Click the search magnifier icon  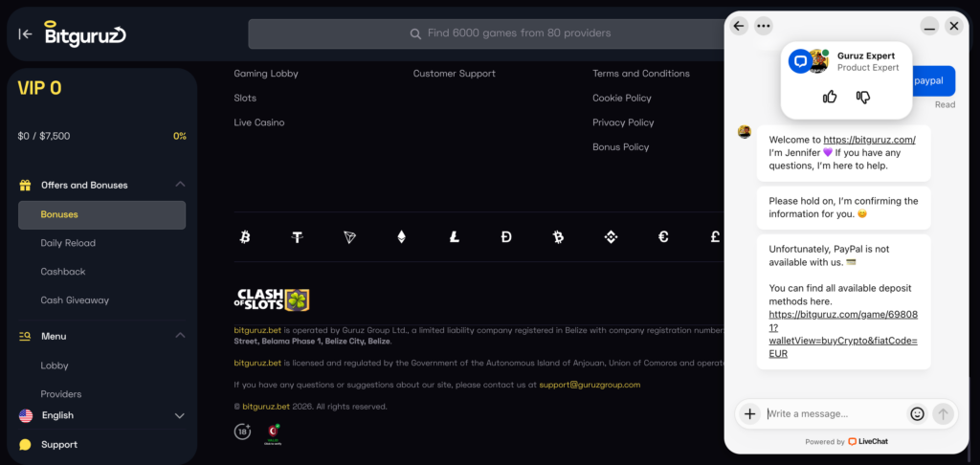[415, 33]
